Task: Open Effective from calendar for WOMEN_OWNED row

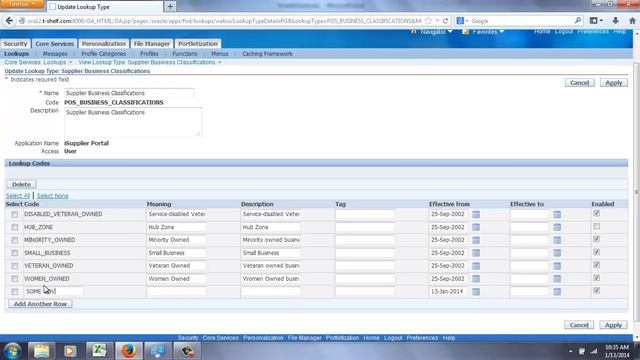Action: pos(476,279)
